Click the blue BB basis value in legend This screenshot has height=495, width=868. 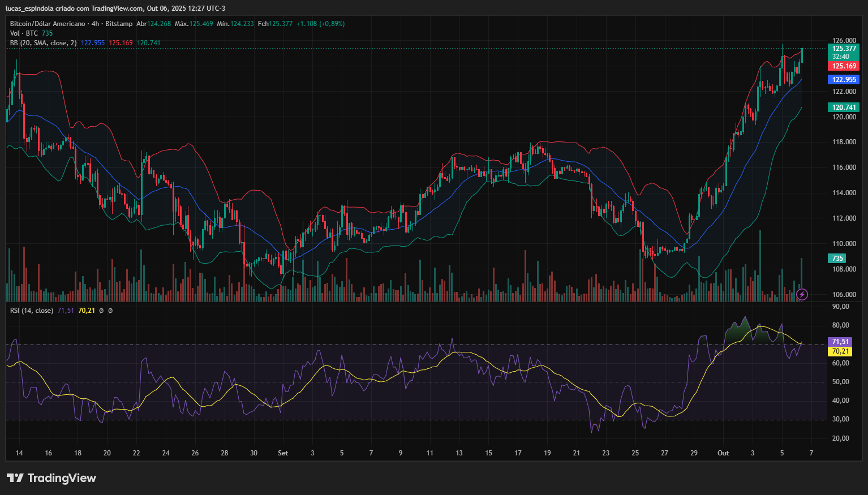pos(93,43)
